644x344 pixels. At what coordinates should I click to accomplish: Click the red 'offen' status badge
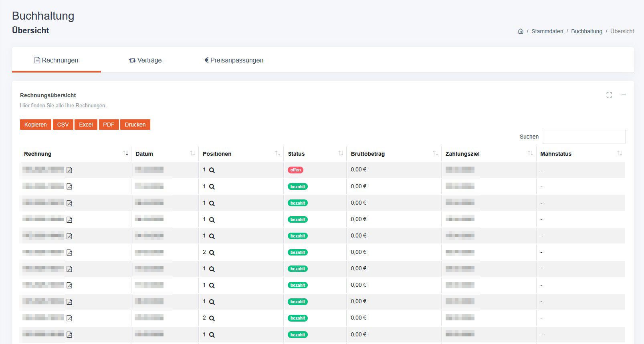(295, 170)
